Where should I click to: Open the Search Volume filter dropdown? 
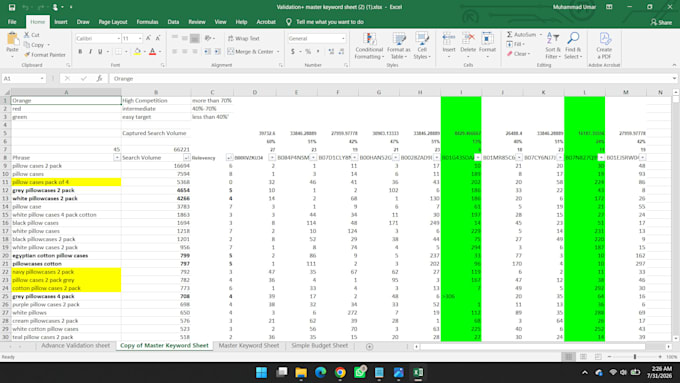186,157
